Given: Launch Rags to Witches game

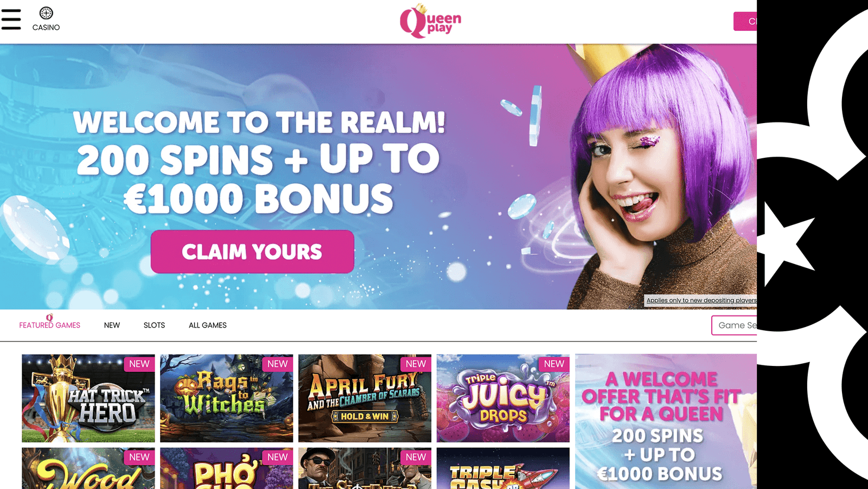Looking at the screenshot, I should (x=227, y=398).
